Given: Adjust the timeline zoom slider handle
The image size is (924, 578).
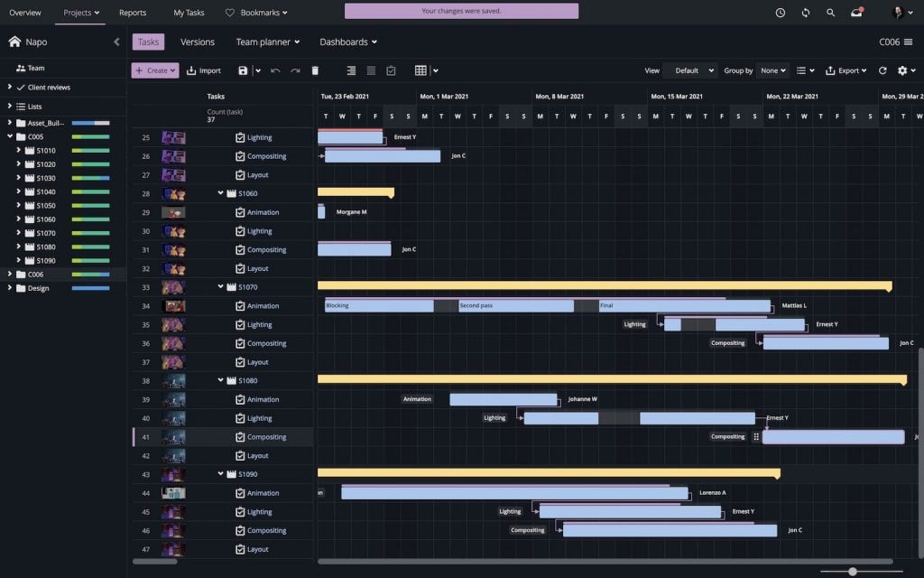Looking at the screenshot, I should [853, 571].
